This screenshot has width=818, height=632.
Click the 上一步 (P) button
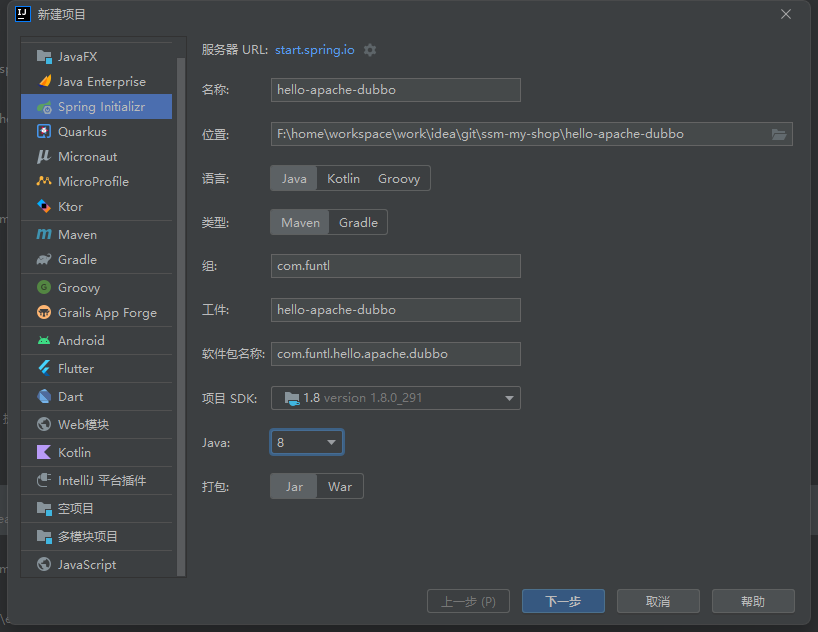(468, 601)
